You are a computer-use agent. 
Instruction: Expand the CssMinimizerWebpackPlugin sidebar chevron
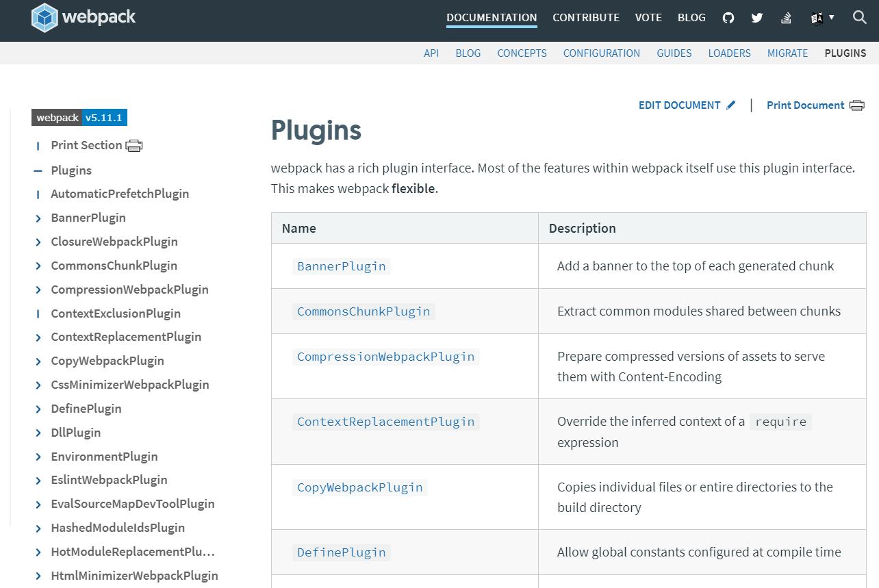click(x=38, y=385)
